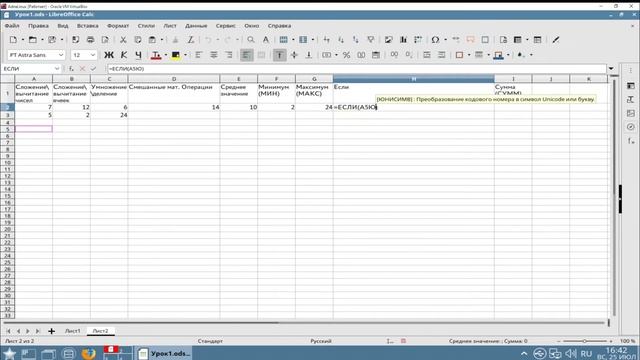Open the Файл menu
The width and height of the screenshot is (640, 360).
(x=12, y=25)
